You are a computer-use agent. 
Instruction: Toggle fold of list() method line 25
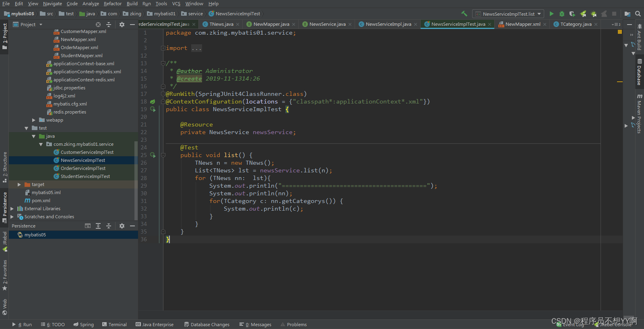click(x=163, y=155)
